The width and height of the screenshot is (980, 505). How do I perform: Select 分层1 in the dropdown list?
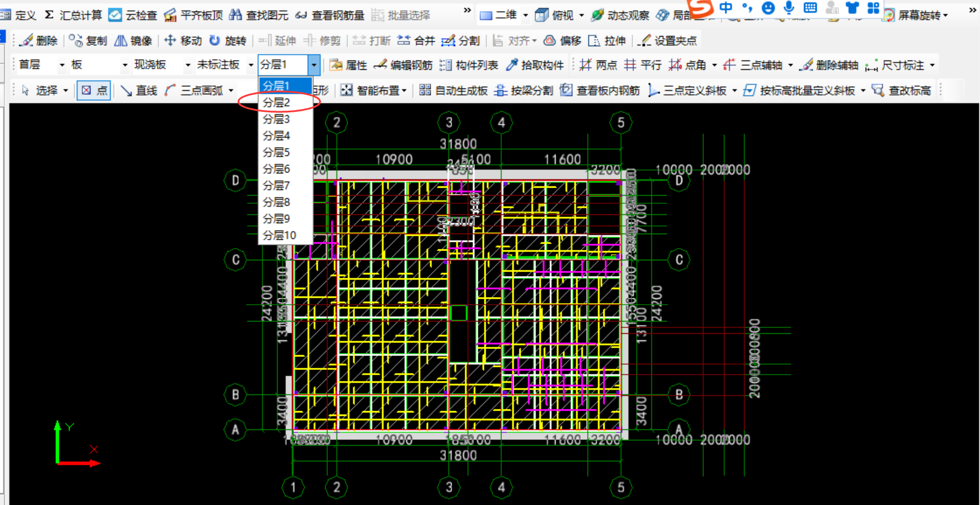pos(285,86)
